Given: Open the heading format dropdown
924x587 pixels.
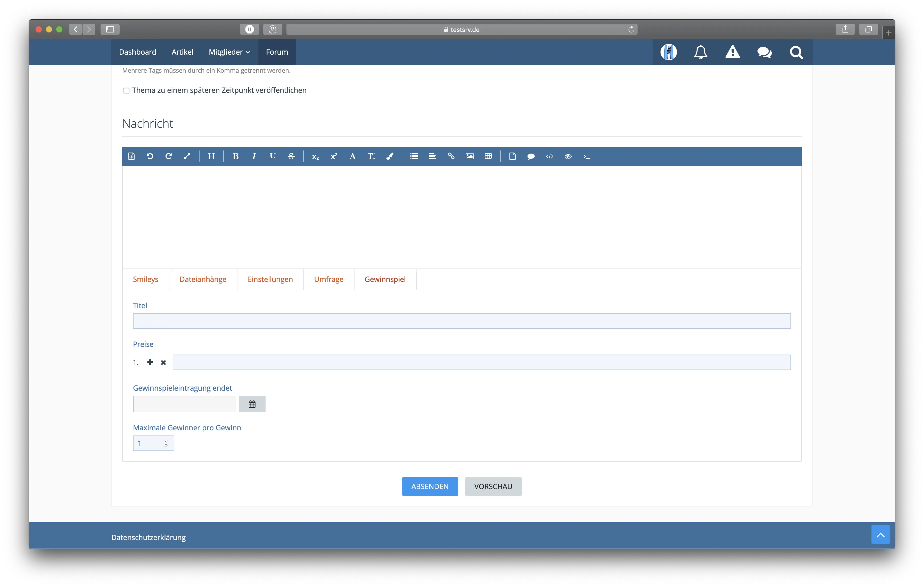Looking at the screenshot, I should (x=211, y=156).
